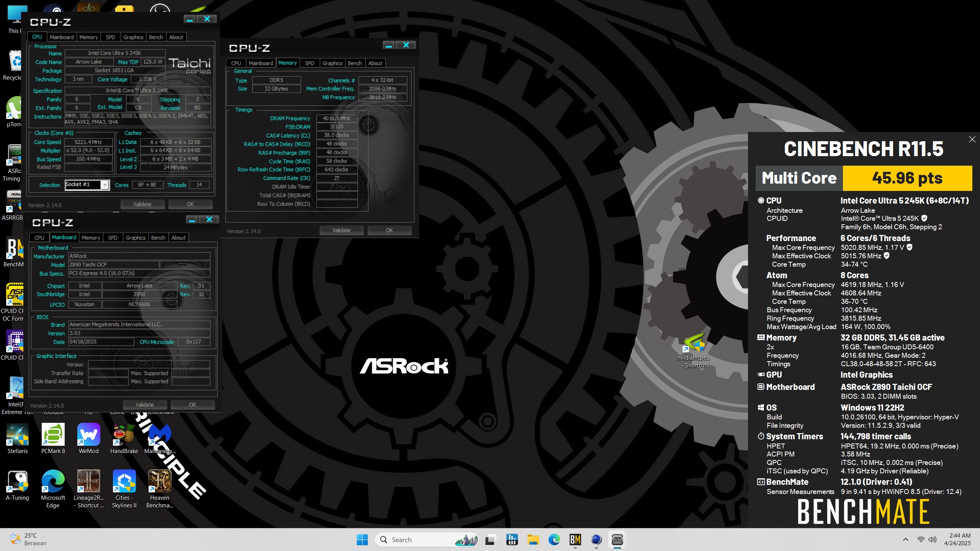The image size is (980, 551).
Task: Open PCMark 8 desktop shortcut
Action: [x=53, y=439]
